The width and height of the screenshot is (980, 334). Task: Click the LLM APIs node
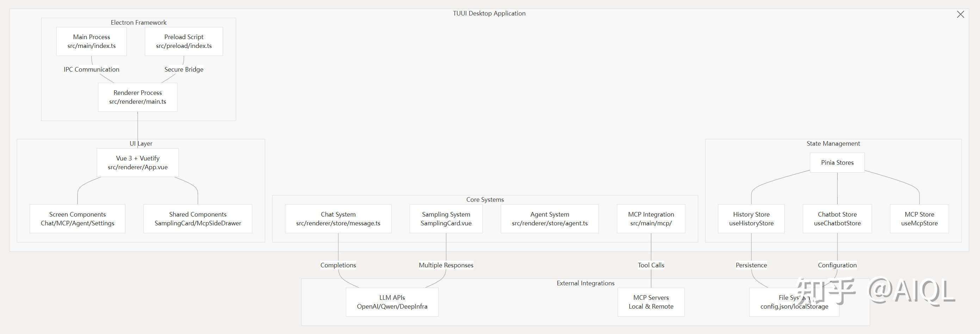click(x=392, y=302)
